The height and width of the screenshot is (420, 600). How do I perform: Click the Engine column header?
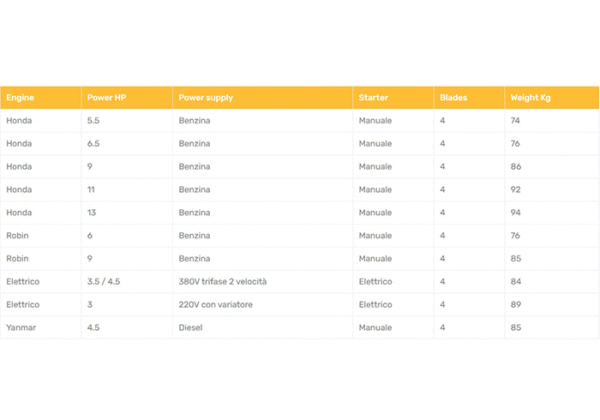41,98
